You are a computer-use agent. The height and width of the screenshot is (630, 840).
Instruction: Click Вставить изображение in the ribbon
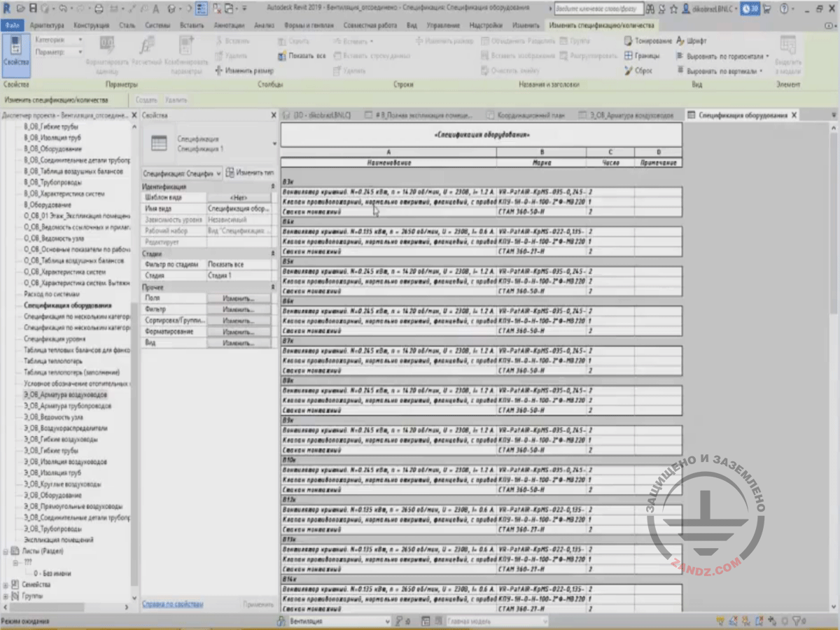click(x=518, y=56)
